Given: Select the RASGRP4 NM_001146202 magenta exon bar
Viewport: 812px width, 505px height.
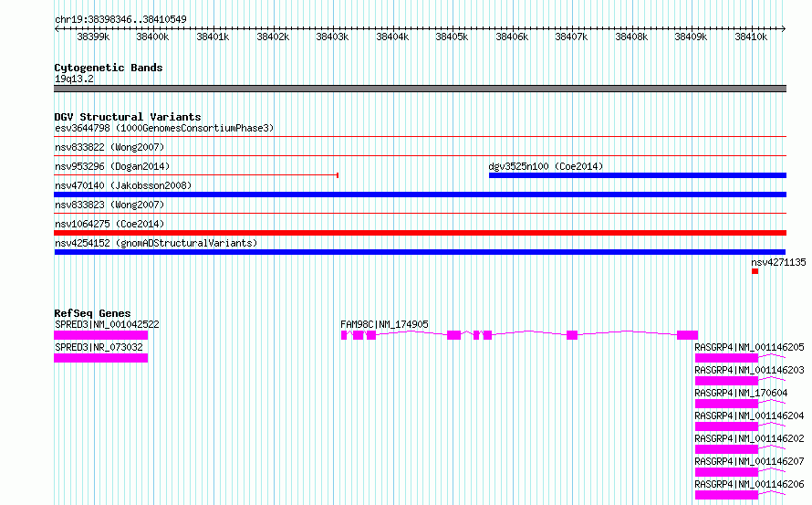Looking at the screenshot, I should click(726, 449).
